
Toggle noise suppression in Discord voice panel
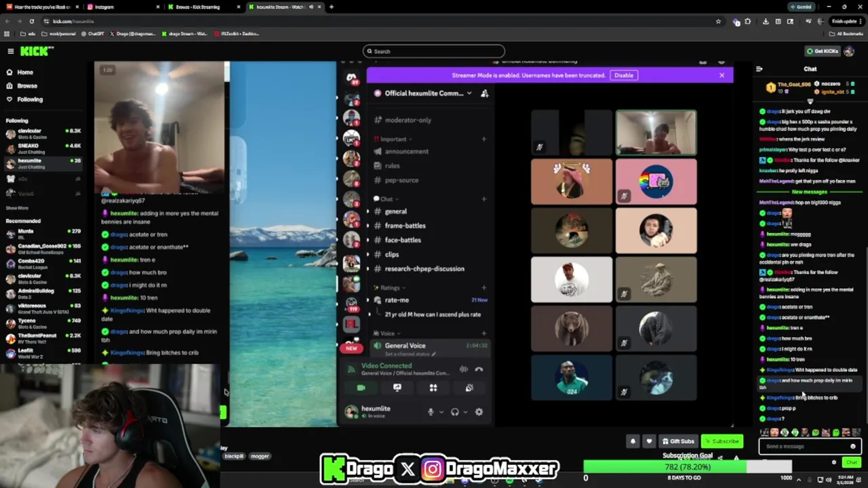(464, 369)
